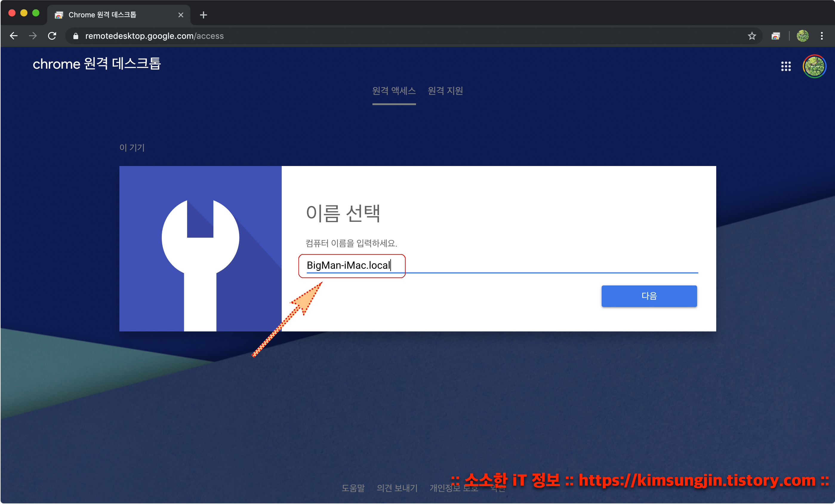835x504 pixels.
Task: Bookmark this page with the star
Action: click(x=752, y=36)
